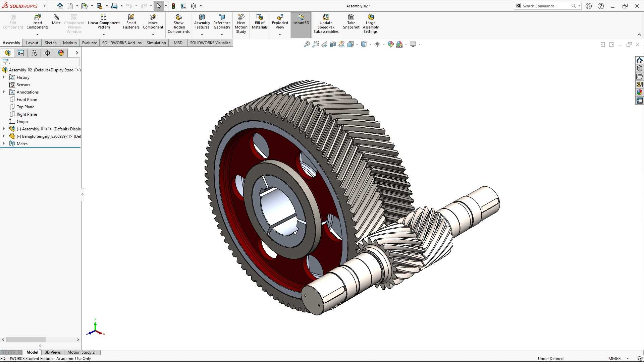
Task: Click the feature tree horizontal scrollbar
Action: 26,340
